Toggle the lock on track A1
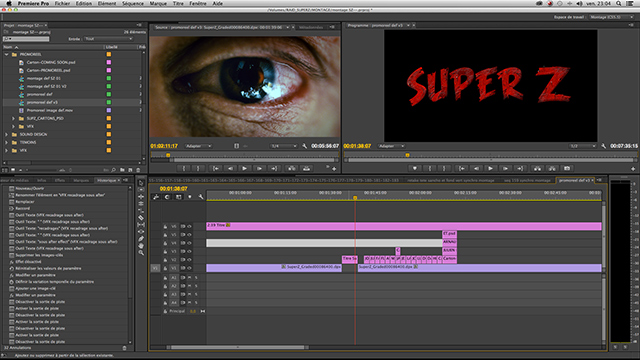The height and width of the screenshot is (360, 640). click(165, 278)
